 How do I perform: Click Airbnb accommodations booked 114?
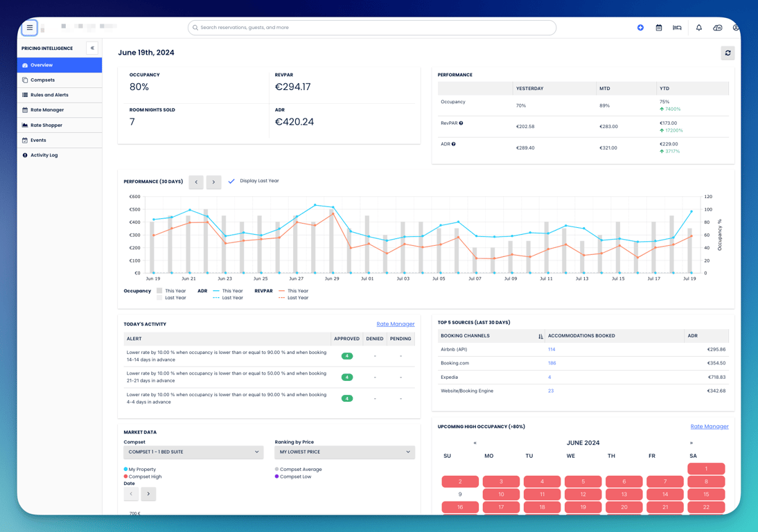click(x=552, y=349)
